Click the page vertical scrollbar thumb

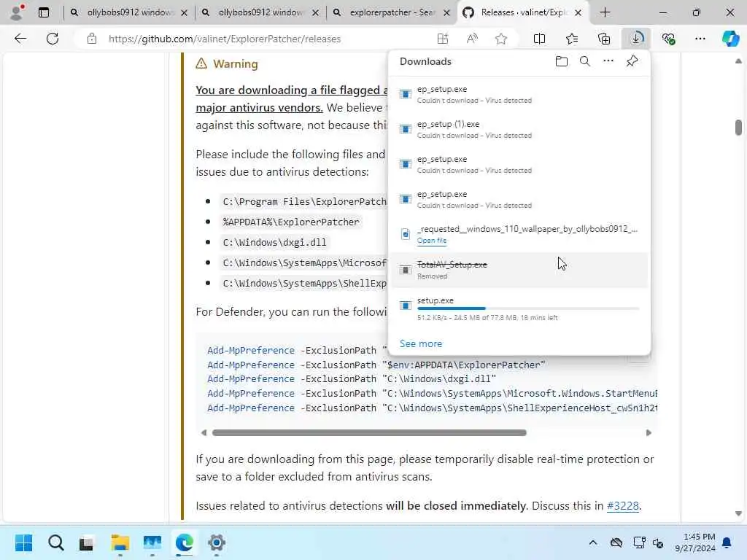(x=738, y=127)
